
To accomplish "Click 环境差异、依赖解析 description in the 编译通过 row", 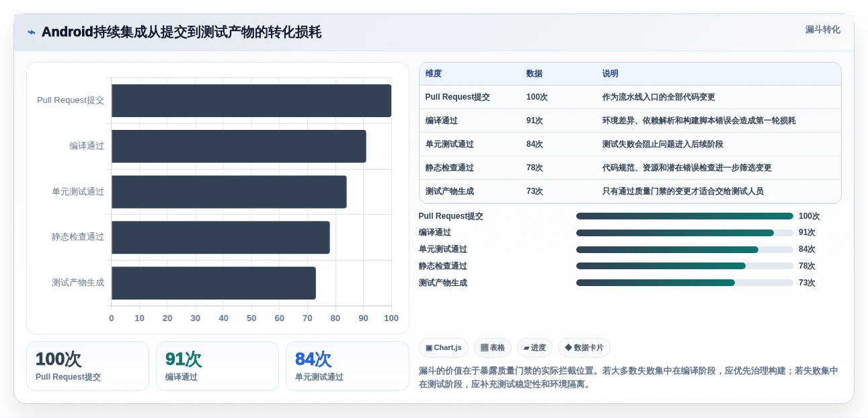I will click(x=699, y=120).
